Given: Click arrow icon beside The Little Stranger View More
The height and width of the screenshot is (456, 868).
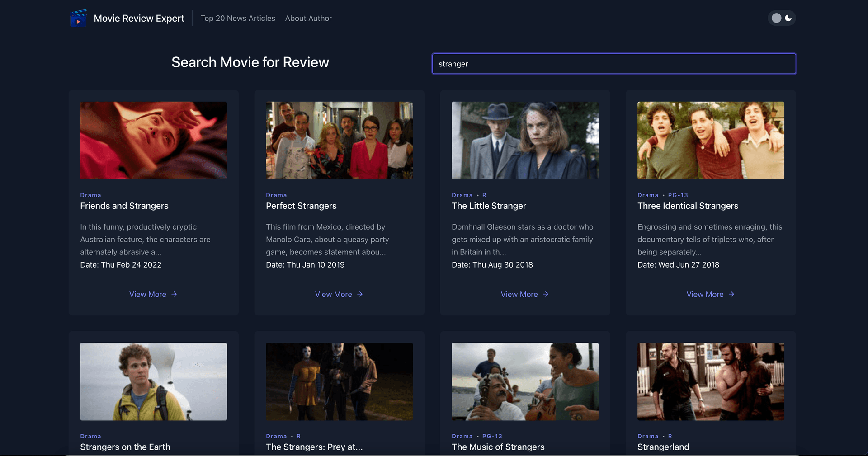Looking at the screenshot, I should pos(546,294).
